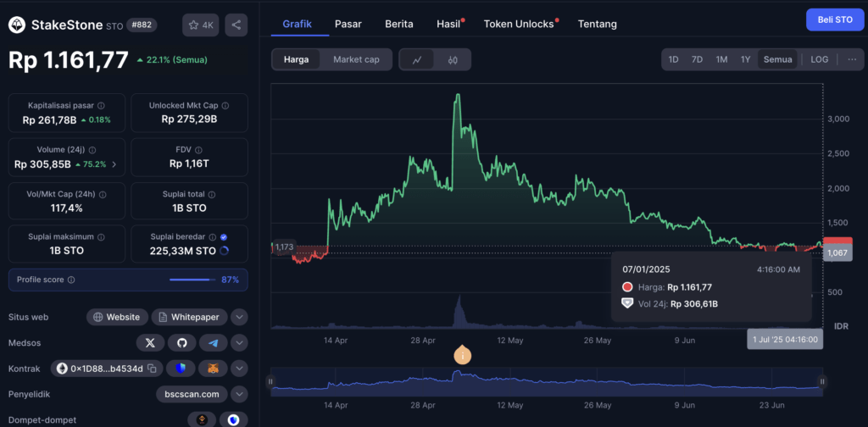Image resolution: width=868 pixels, height=427 pixels.
Task: Grab the right range selector handle
Action: click(x=822, y=381)
